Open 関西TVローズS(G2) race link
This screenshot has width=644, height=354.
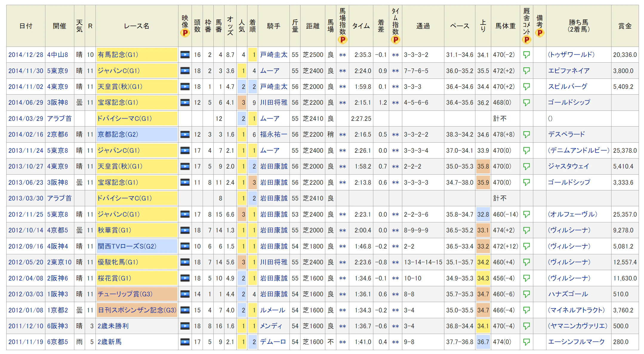(x=127, y=246)
